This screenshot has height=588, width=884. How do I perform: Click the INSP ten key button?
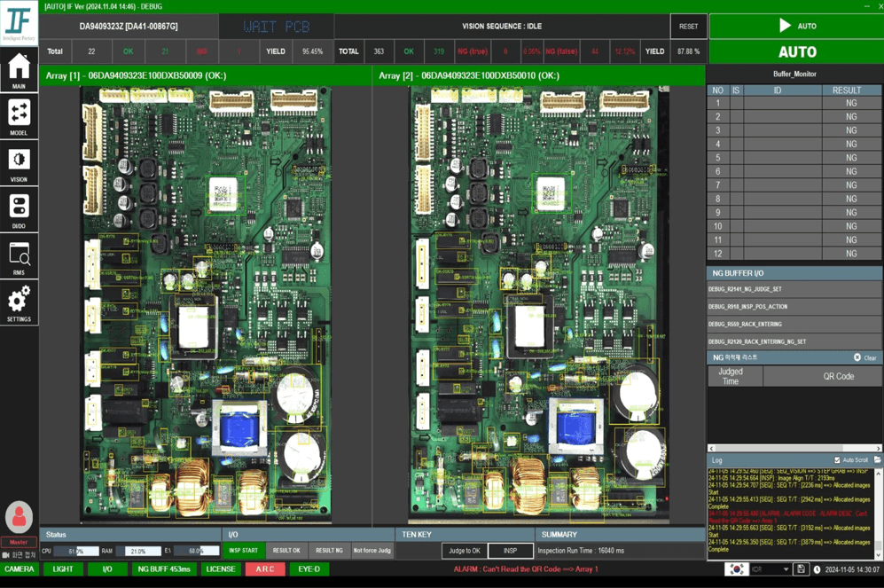[510, 551]
